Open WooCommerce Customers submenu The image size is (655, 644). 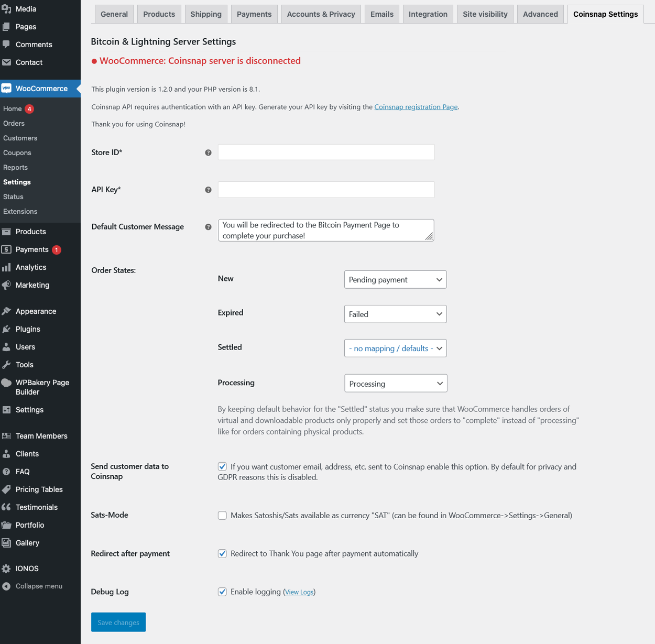tap(20, 138)
